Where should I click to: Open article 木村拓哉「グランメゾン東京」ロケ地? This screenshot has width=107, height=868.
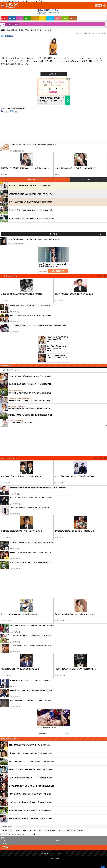54,415
